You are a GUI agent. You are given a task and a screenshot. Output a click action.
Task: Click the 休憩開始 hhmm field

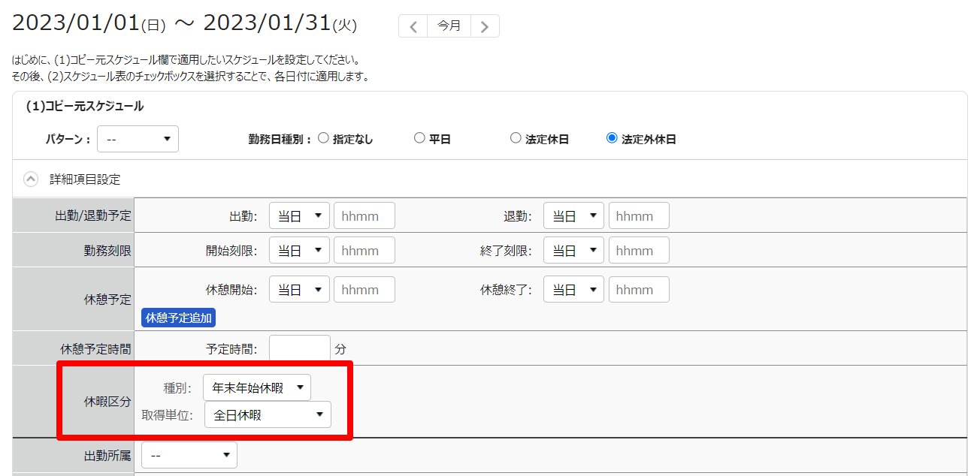pyautogui.click(x=364, y=289)
